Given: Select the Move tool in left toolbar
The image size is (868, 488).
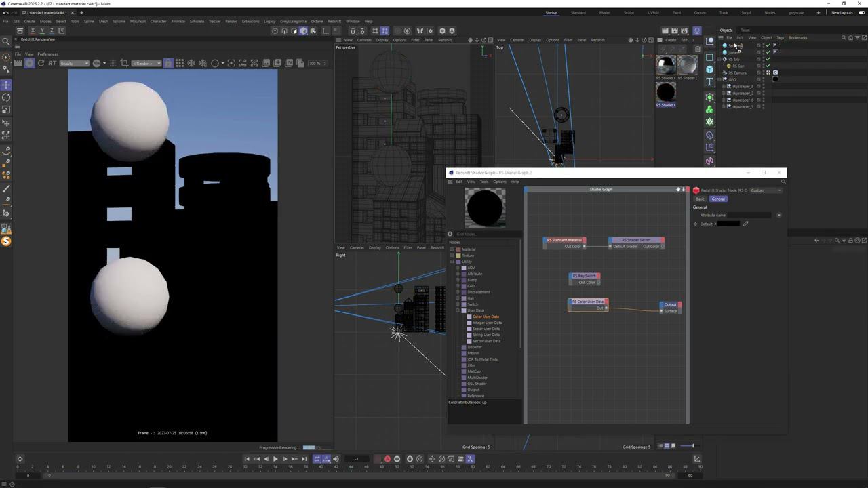Looking at the screenshot, I should tap(6, 85).
